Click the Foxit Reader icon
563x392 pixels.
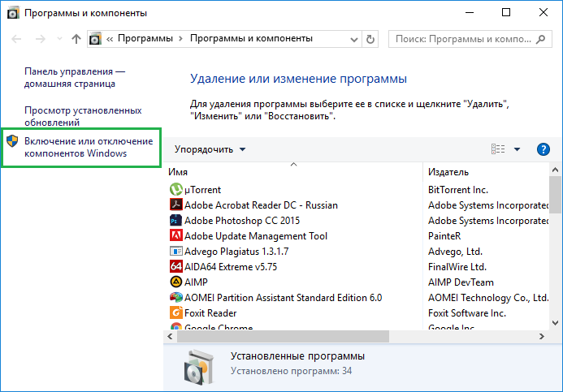point(175,312)
